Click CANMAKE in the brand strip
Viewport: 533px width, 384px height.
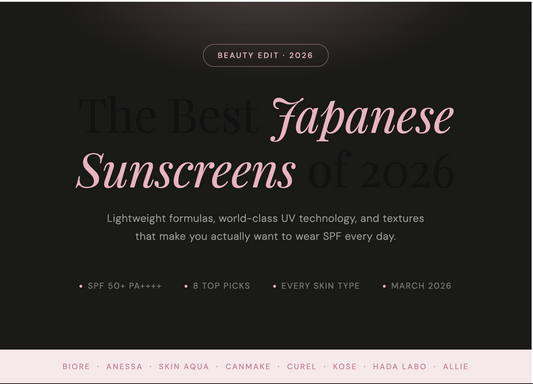coord(248,367)
